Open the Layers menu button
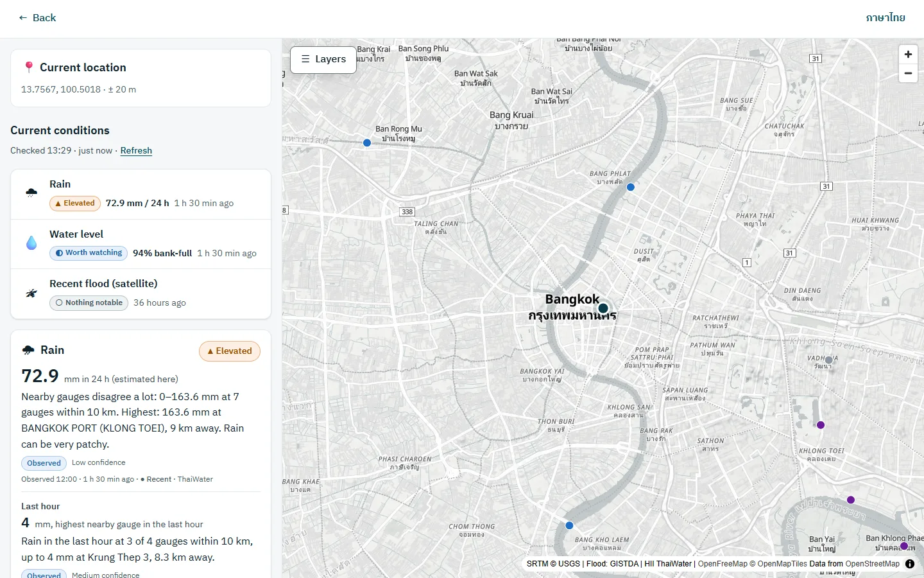The image size is (924, 578). tap(323, 60)
